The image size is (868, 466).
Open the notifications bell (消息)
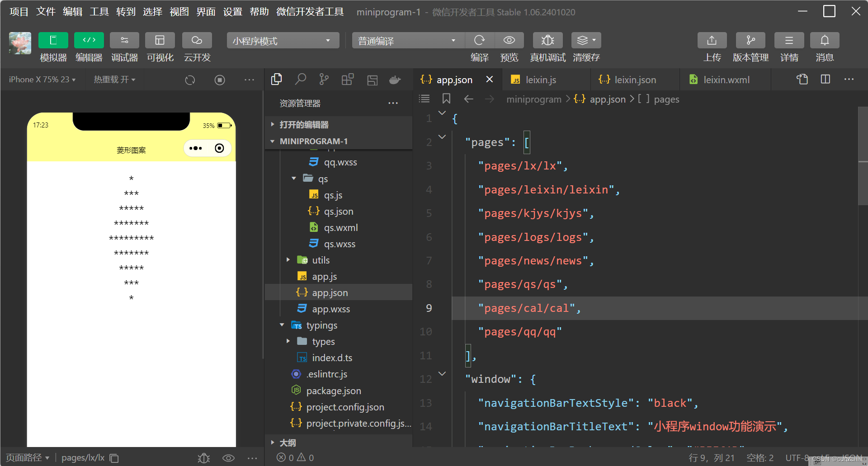click(825, 40)
